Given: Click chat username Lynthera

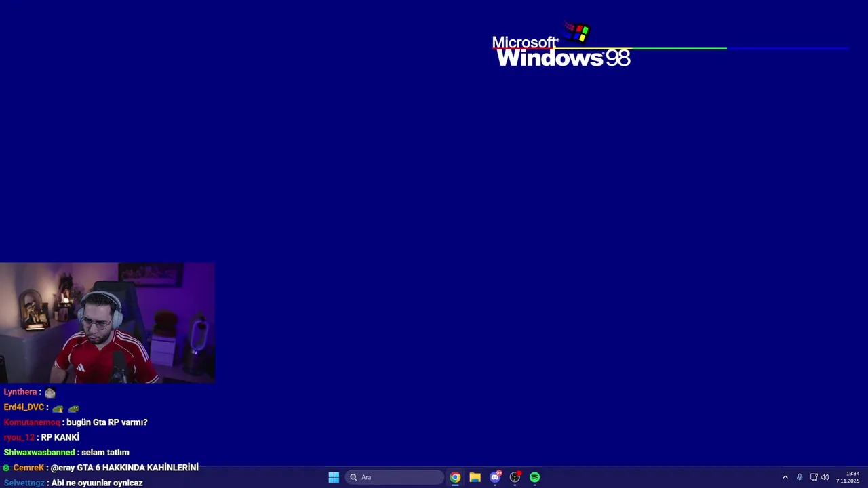Looking at the screenshot, I should 20,392.
